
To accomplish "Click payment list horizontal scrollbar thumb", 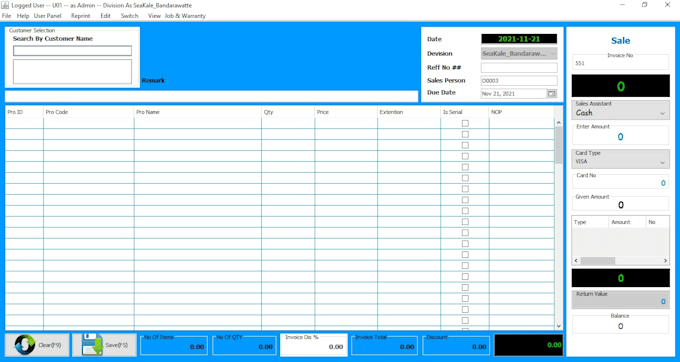I will (598, 261).
